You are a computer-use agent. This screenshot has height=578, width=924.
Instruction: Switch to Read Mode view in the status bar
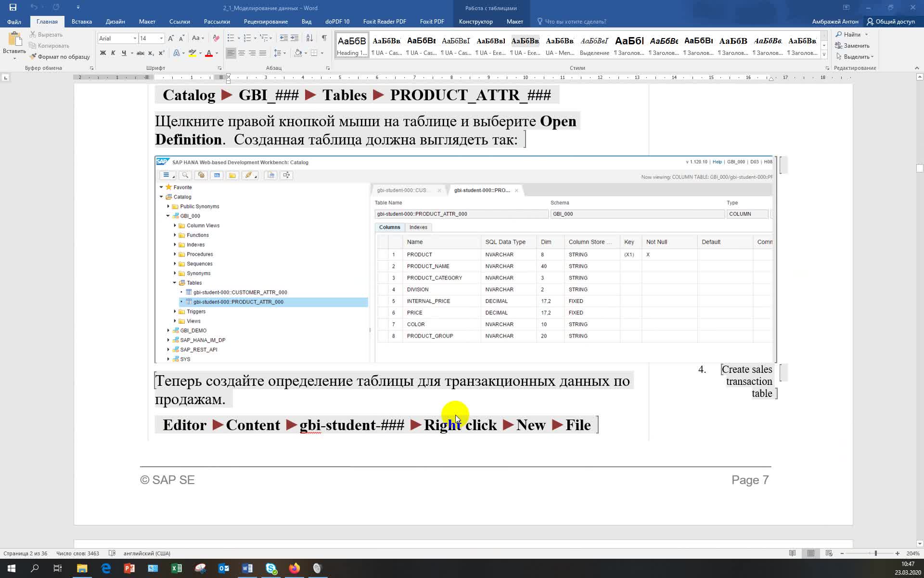click(792, 553)
